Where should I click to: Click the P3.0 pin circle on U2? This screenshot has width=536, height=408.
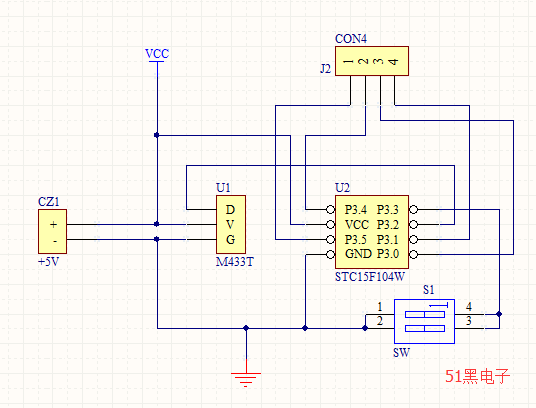(413, 254)
